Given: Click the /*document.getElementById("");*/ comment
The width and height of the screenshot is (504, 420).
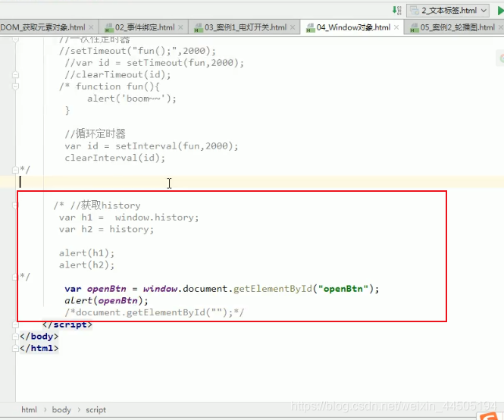Looking at the screenshot, I should click(155, 312).
